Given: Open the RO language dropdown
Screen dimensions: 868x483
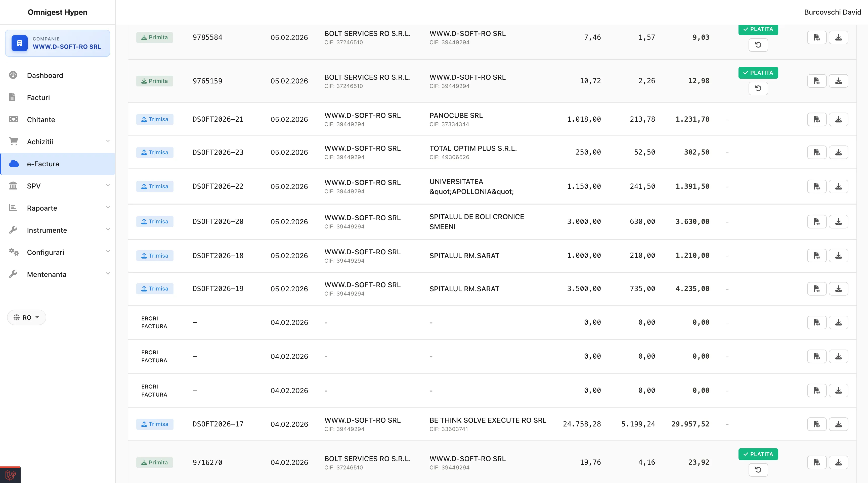Looking at the screenshot, I should (x=26, y=317).
